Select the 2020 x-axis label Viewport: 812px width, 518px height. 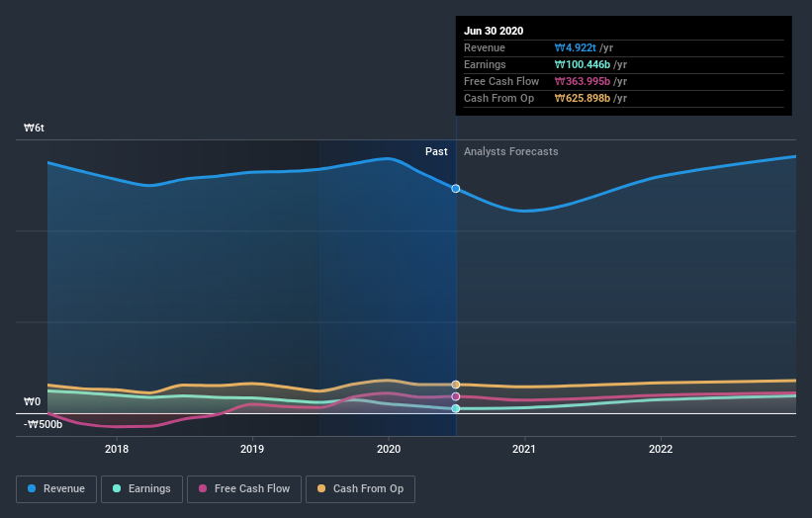(389, 449)
